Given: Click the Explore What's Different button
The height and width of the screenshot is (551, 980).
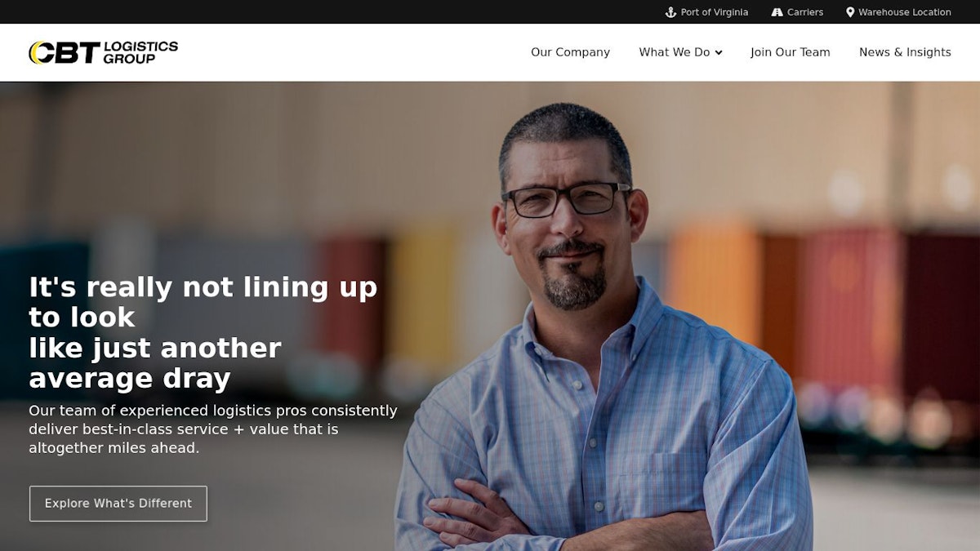Looking at the screenshot, I should click(118, 504).
